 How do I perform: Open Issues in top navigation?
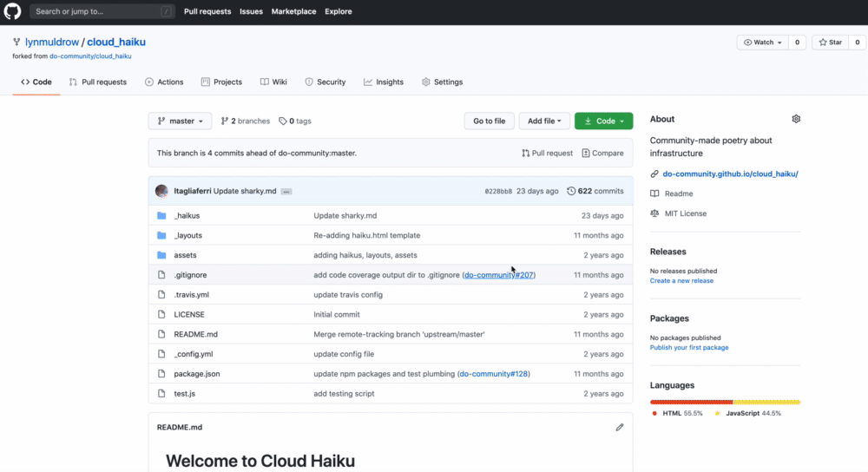(x=252, y=11)
